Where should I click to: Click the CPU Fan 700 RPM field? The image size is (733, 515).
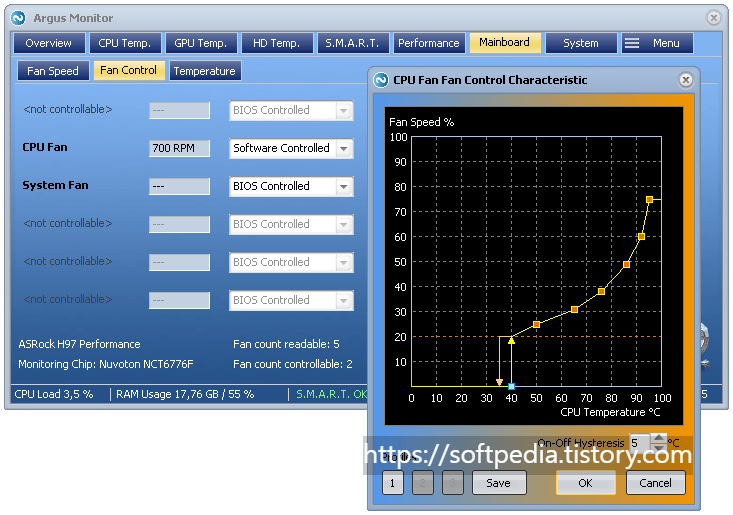pos(179,149)
